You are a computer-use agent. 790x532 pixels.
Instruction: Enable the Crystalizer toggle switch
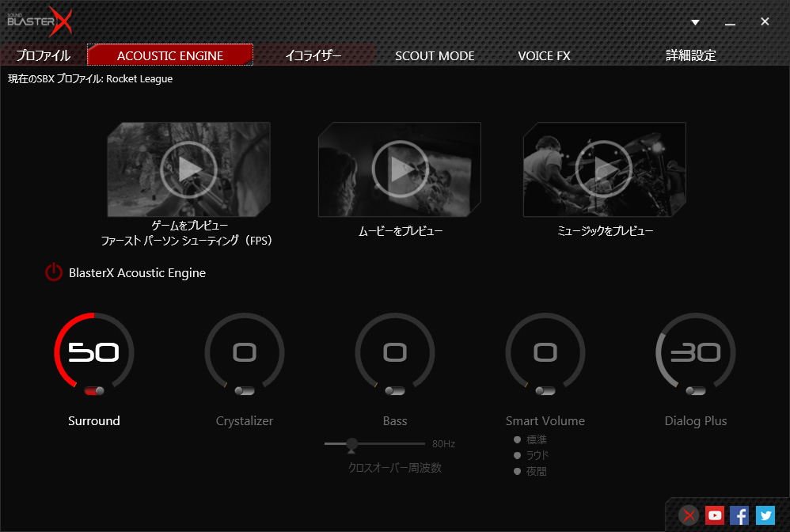245,390
